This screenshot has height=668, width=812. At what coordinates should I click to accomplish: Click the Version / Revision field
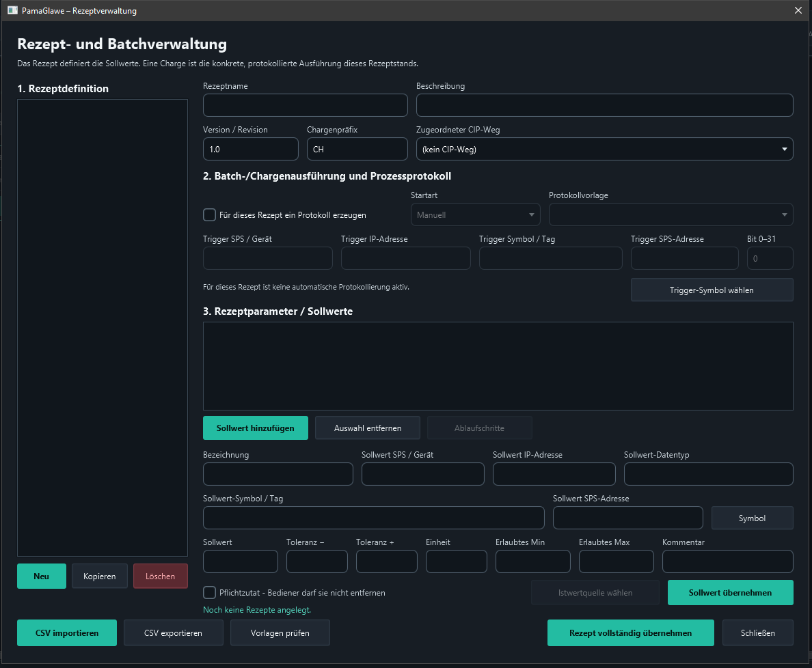tap(251, 149)
